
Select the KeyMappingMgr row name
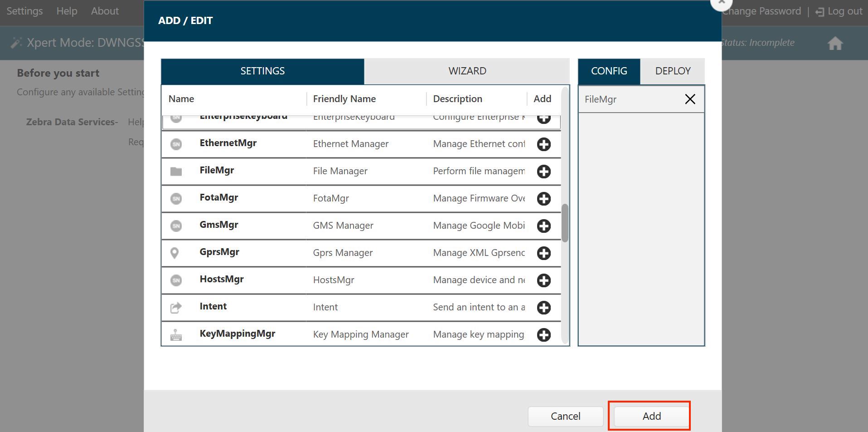coord(238,334)
